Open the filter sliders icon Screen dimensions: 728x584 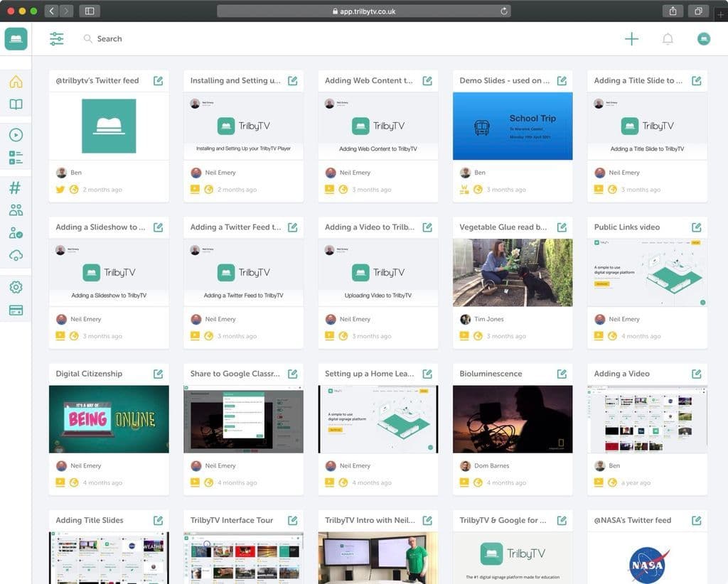57,39
